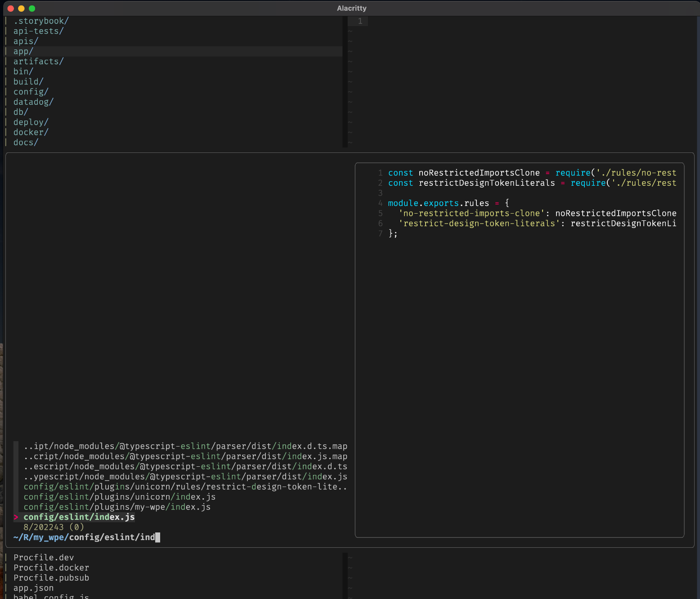Click module.exports line in preview pane
The width and height of the screenshot is (700, 599).
(x=448, y=203)
